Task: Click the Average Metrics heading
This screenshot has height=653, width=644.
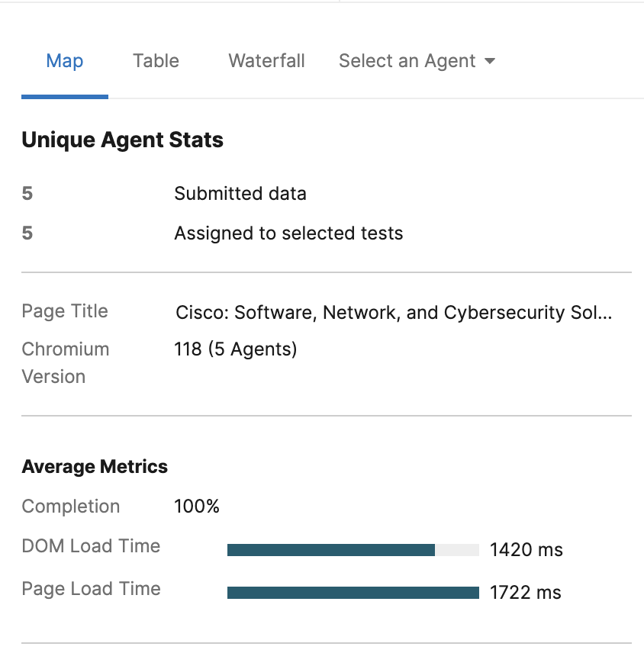Action: [95, 467]
